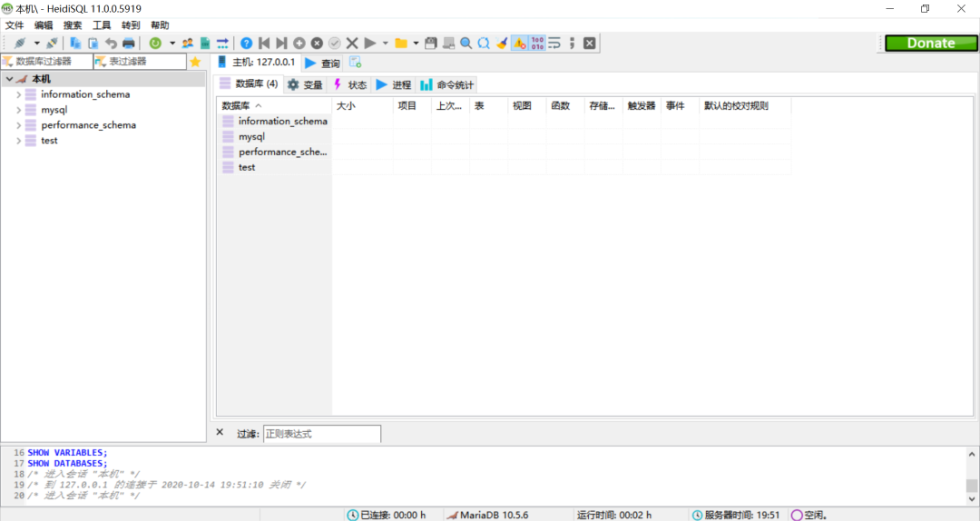The height and width of the screenshot is (521, 980).
Task: Go to first row icon
Action: (264, 44)
